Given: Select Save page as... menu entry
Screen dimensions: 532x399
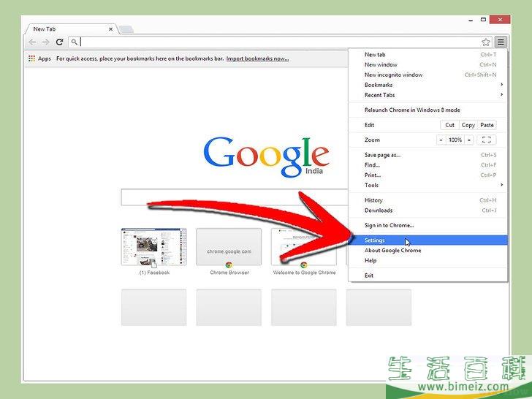Looking at the screenshot, I should click(428, 155).
